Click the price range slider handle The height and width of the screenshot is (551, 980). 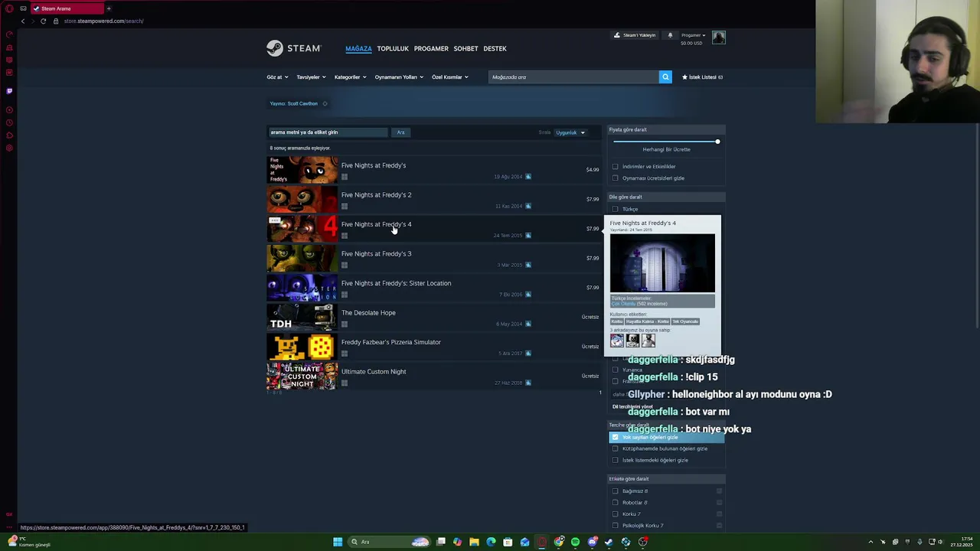[717, 142]
